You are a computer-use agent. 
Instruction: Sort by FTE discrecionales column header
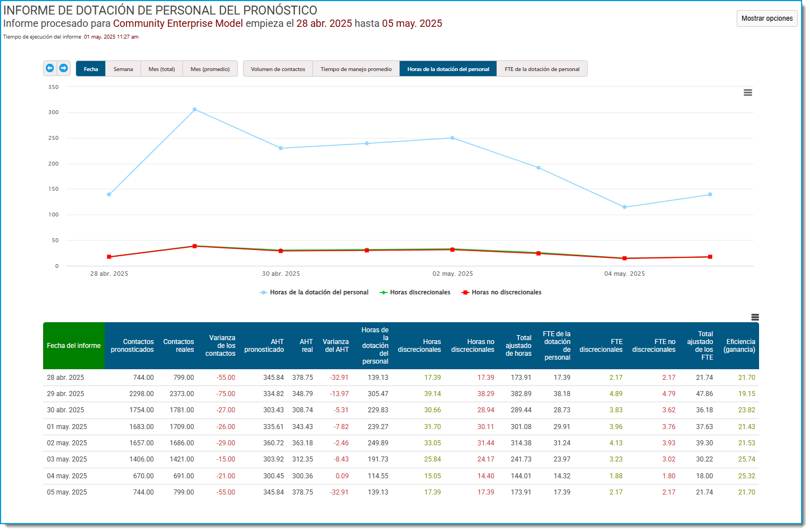[601, 346]
